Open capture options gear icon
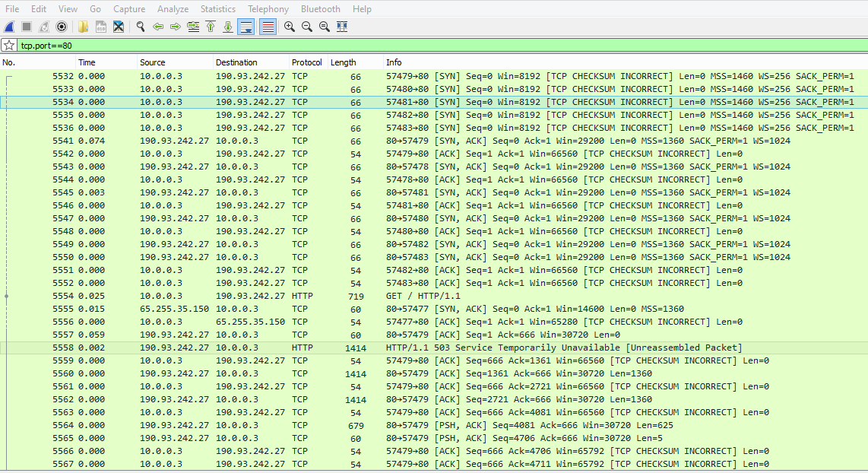Image resolution: width=868 pixels, height=473 pixels. (x=62, y=27)
